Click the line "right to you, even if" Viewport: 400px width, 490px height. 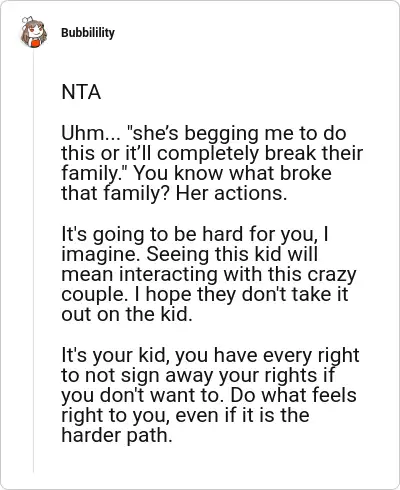click(x=185, y=416)
